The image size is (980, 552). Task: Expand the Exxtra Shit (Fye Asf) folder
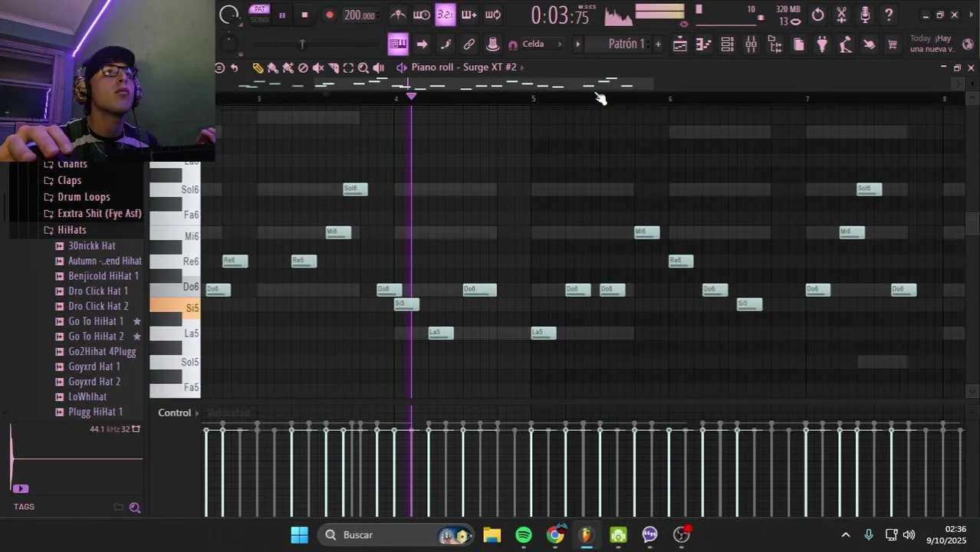coord(99,213)
